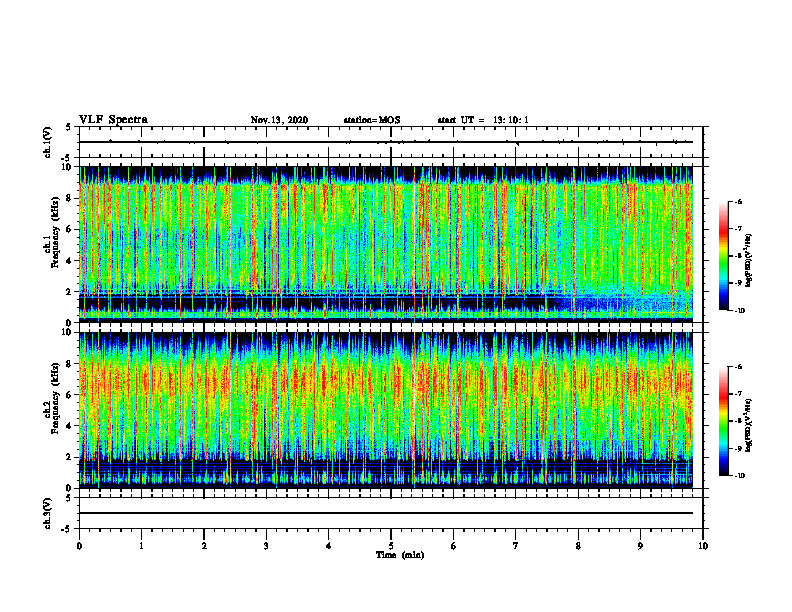The width and height of the screenshot is (792, 612).
Task: Click the "4" kHz tick on ch.2 frequency axis
Action: click(70, 426)
